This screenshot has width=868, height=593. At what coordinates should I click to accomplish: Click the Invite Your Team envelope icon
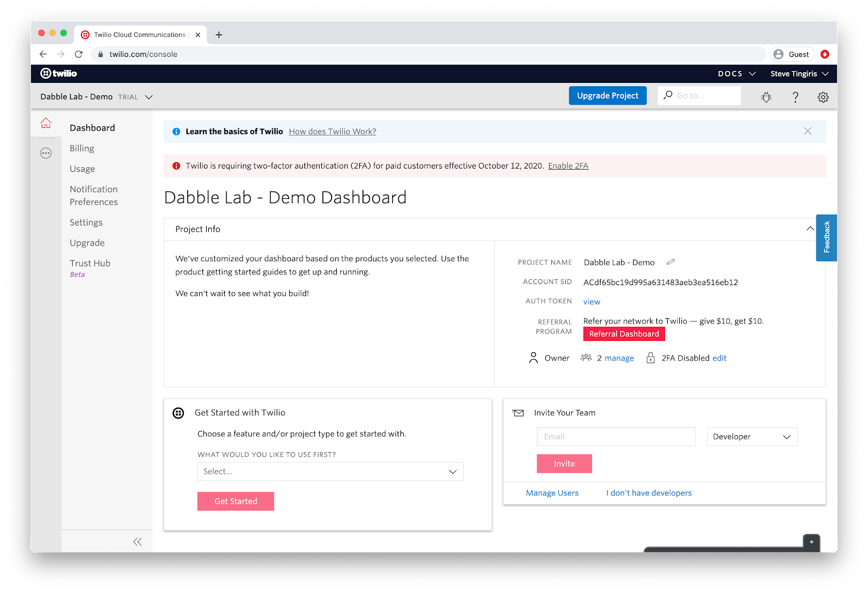(x=519, y=413)
